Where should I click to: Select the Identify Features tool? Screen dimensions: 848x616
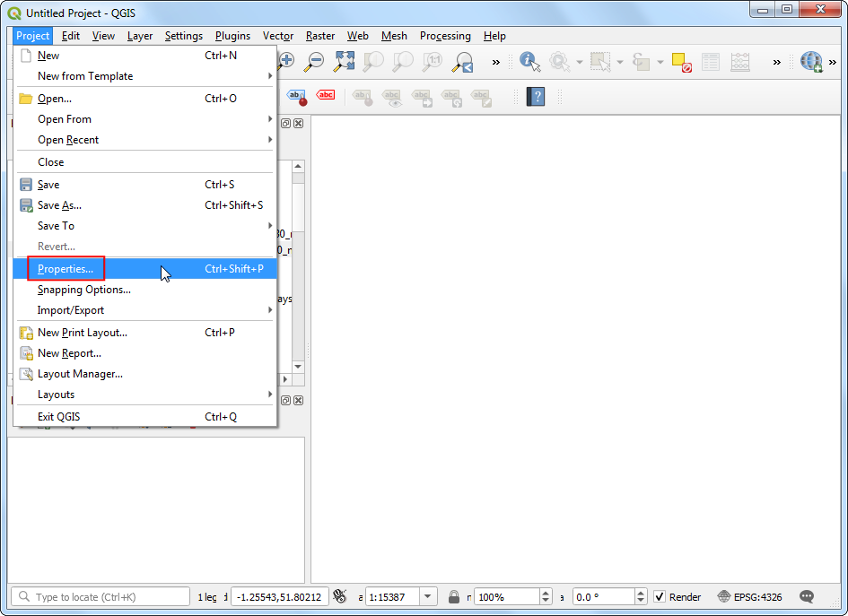tap(530, 62)
